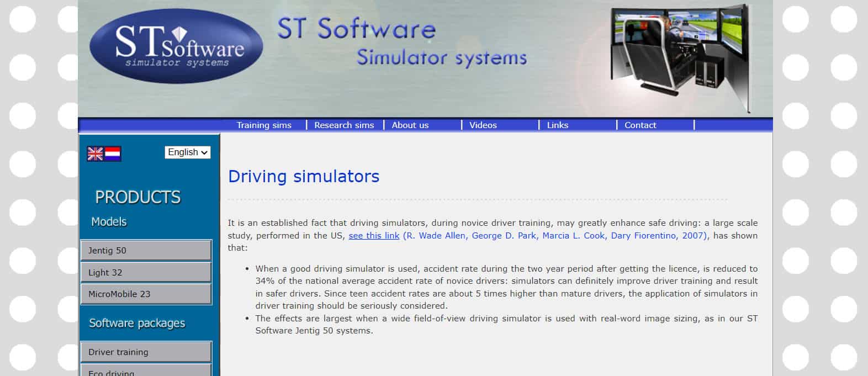This screenshot has width=868, height=376.
Task: Click the 'Driving simulators' page heading
Action: click(304, 177)
